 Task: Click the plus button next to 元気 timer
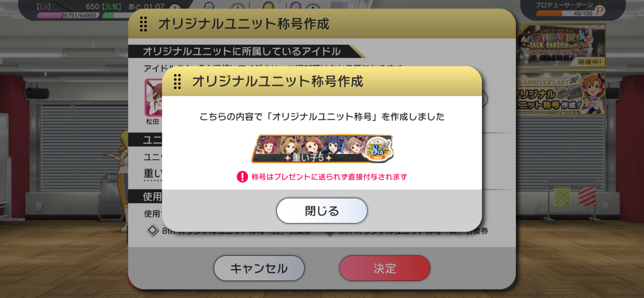tap(175, 7)
